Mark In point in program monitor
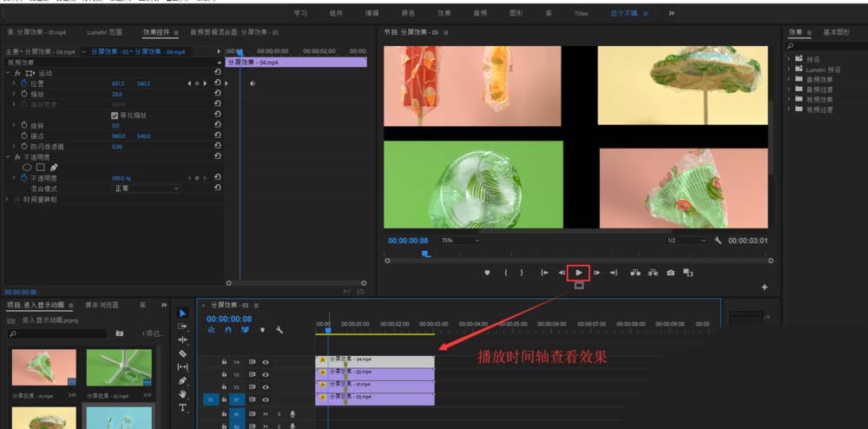 click(x=505, y=273)
